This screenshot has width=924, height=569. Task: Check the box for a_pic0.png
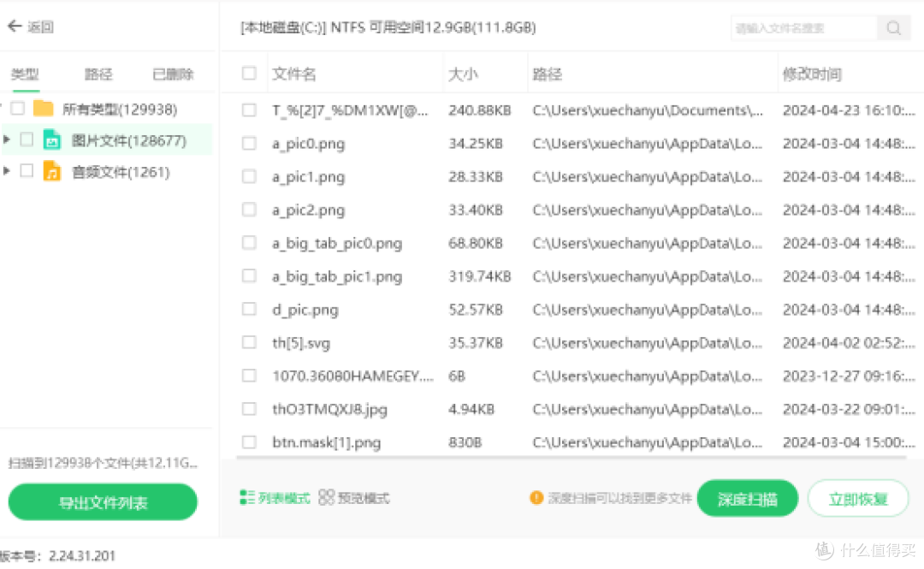249,143
